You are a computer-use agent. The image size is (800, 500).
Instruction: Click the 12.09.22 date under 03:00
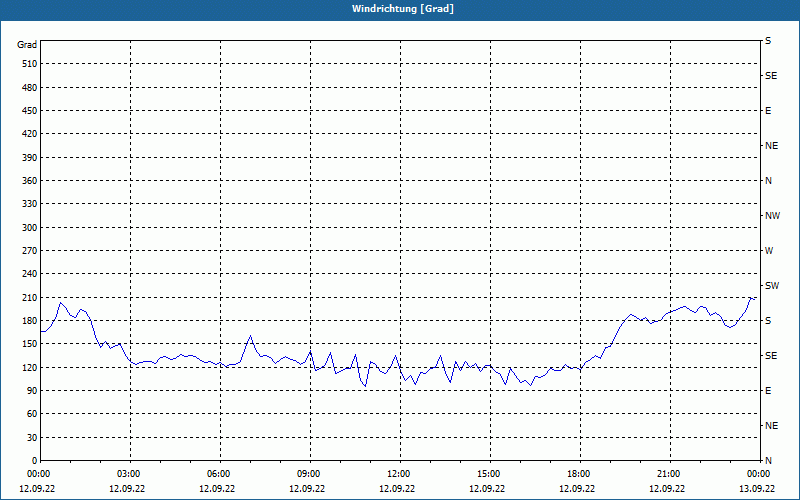click(x=127, y=488)
